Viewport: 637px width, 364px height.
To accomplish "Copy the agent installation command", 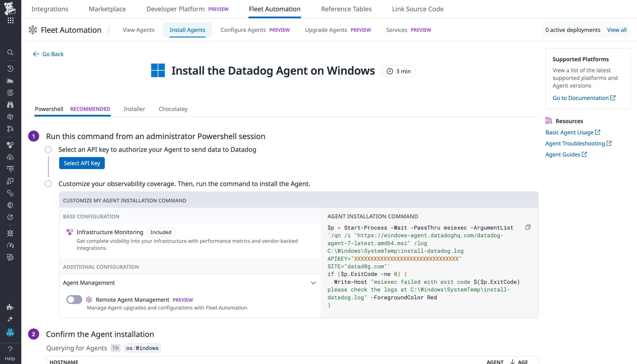I will coord(528,228).
